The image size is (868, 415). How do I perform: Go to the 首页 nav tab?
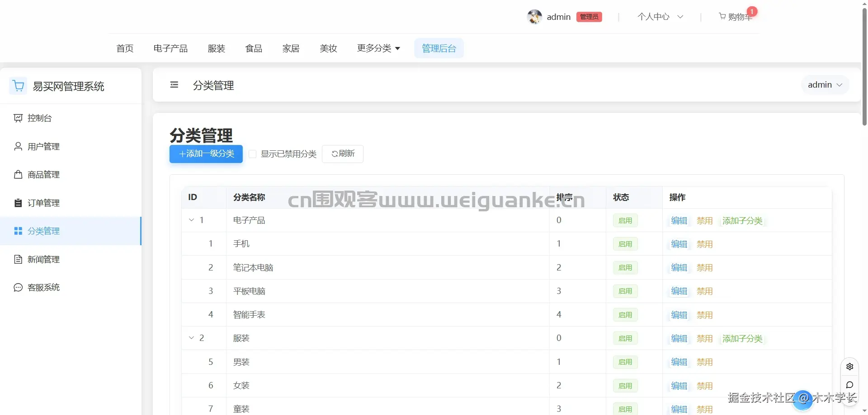pos(125,48)
